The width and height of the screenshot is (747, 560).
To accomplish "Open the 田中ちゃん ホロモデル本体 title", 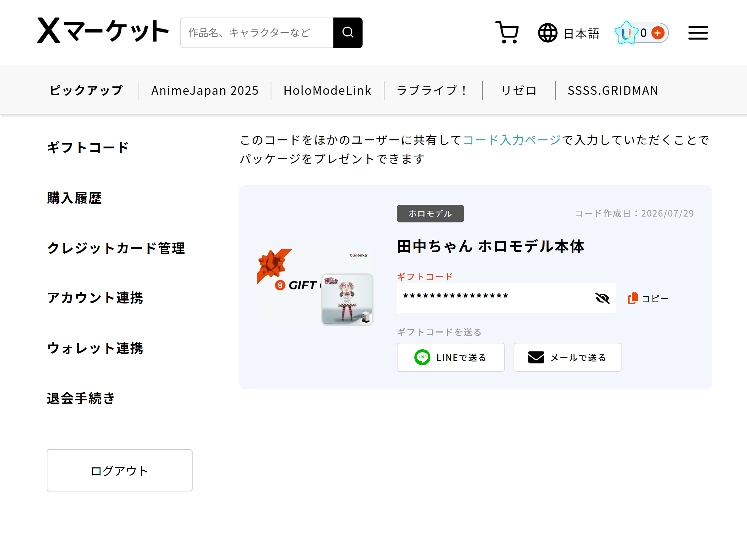I will (x=491, y=246).
